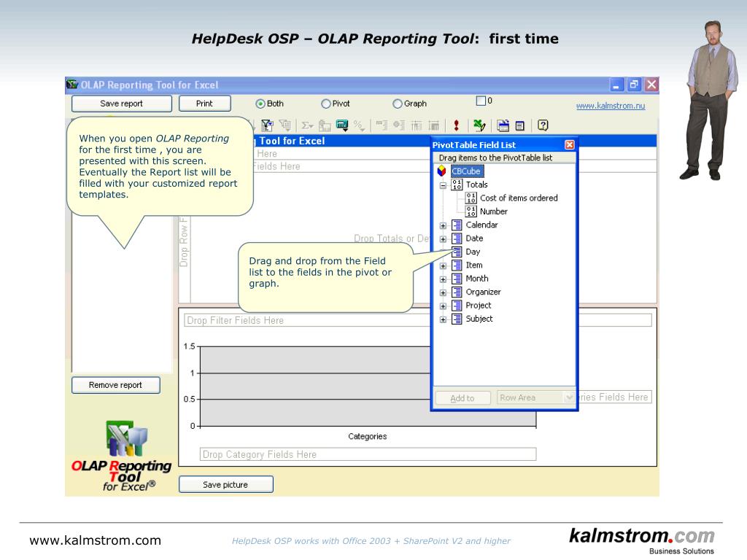Click the Series Fields Here drop box
747x560 pixels.
coord(615,397)
